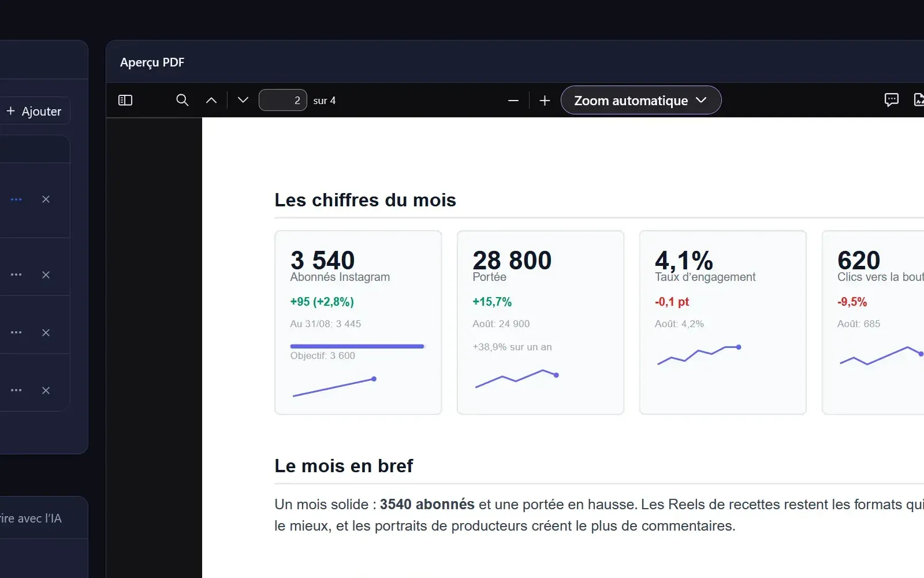Open the comments speech-bubble icon
The image size is (924, 578).
point(892,100)
